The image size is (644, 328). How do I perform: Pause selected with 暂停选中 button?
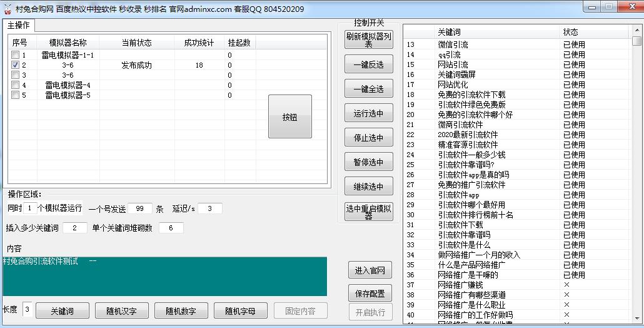click(x=368, y=162)
